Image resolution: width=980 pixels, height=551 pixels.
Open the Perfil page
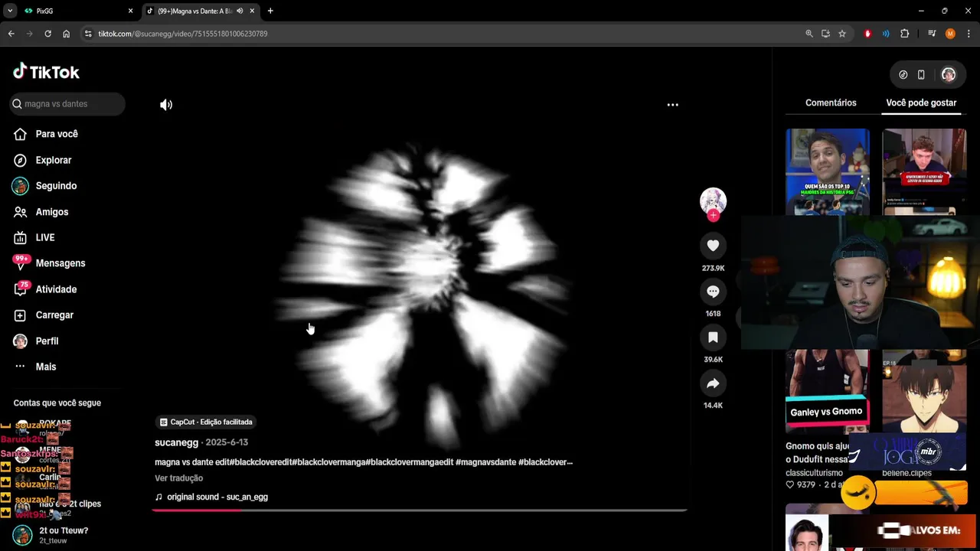pyautogui.click(x=36, y=341)
